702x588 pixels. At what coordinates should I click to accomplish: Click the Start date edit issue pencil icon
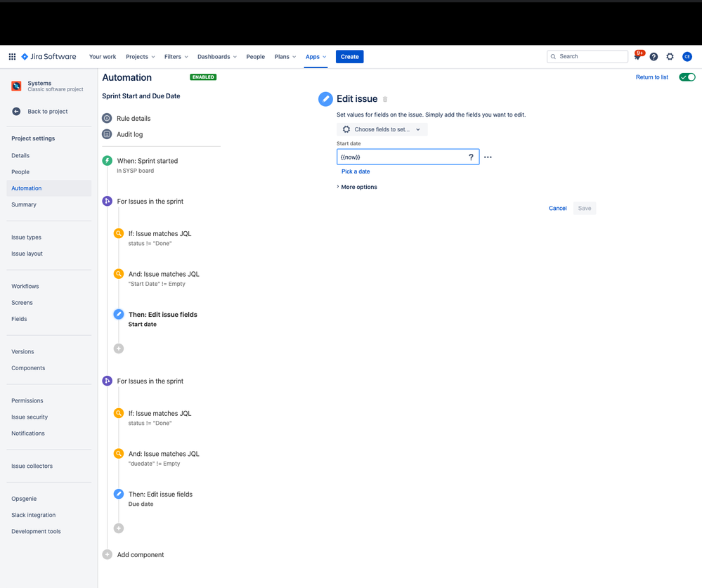pos(119,314)
